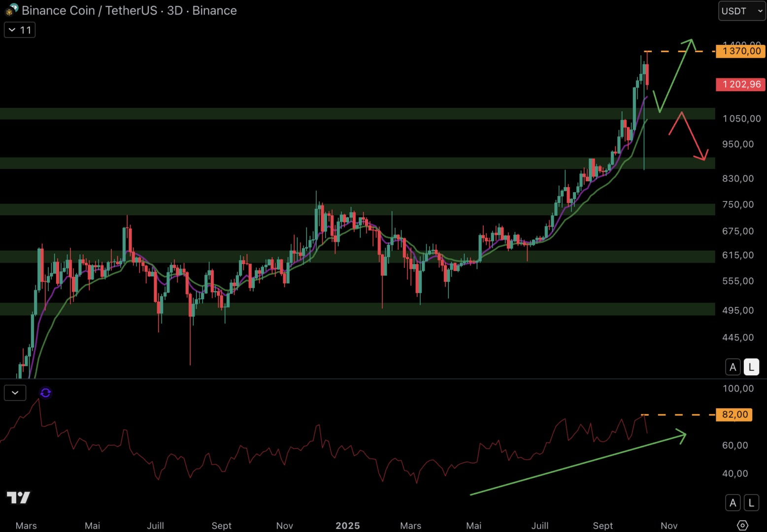
Task: Open the USDT currency dropdown
Action: (741, 11)
